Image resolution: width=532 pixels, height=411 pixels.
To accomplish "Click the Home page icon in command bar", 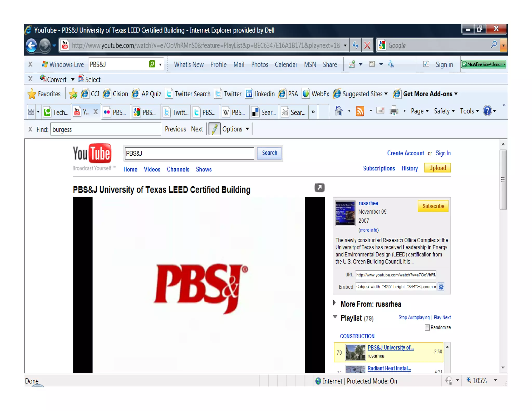I will coord(338,111).
